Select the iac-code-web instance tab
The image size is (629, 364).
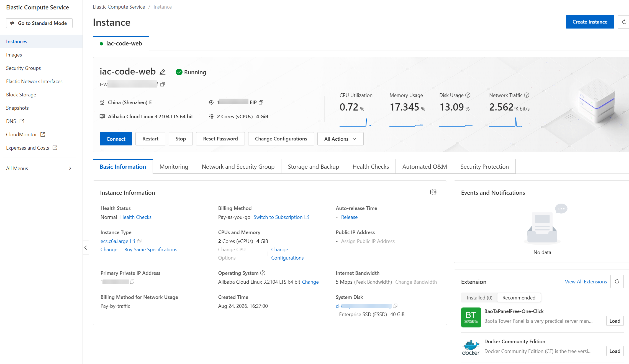121,43
